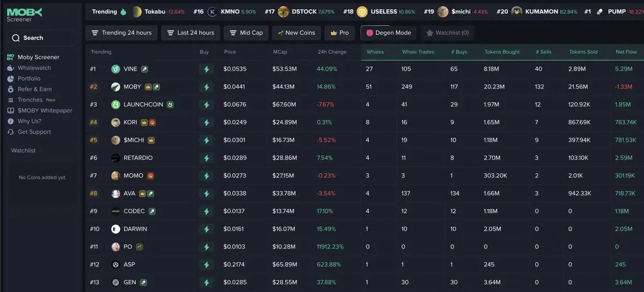Click the lightning buy icon for MOBY
The image size is (644, 292).
click(x=206, y=87)
